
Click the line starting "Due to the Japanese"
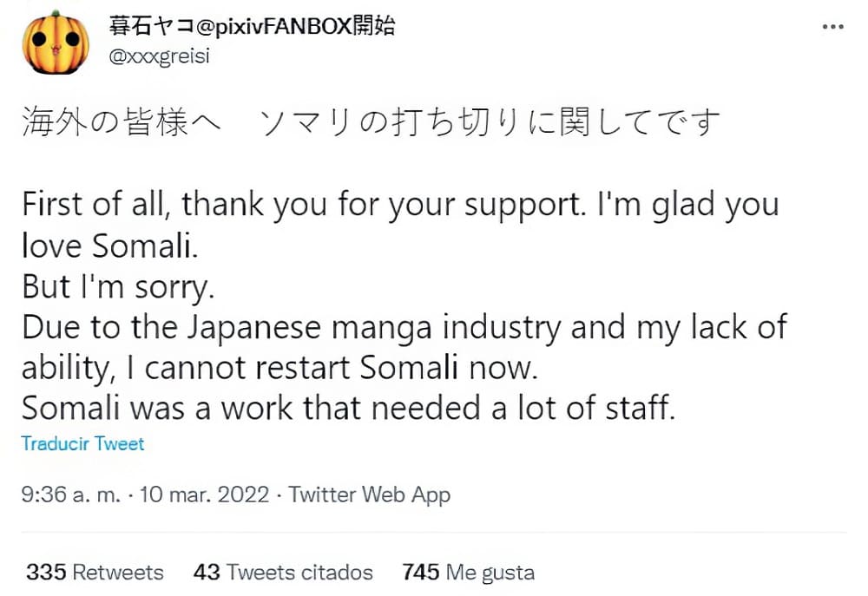click(404, 328)
